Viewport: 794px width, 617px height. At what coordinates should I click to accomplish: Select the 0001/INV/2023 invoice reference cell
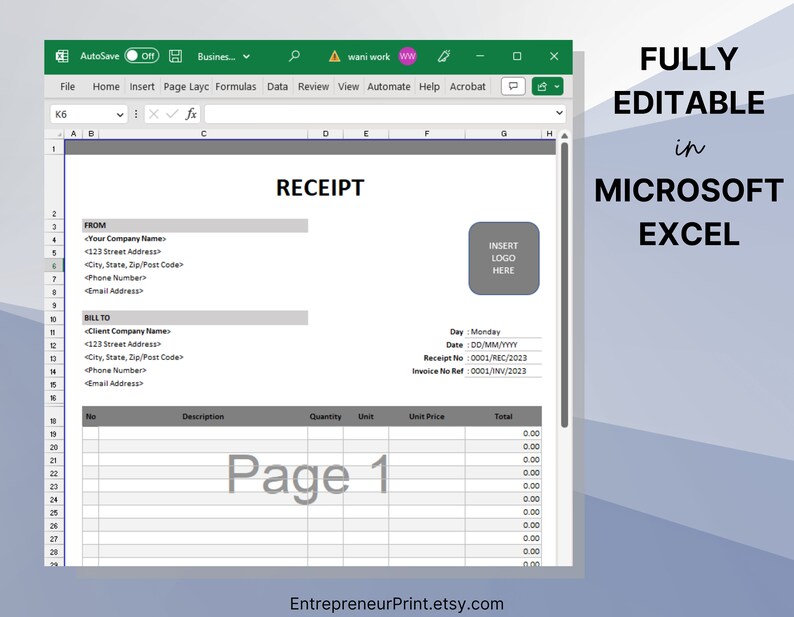[x=504, y=371]
